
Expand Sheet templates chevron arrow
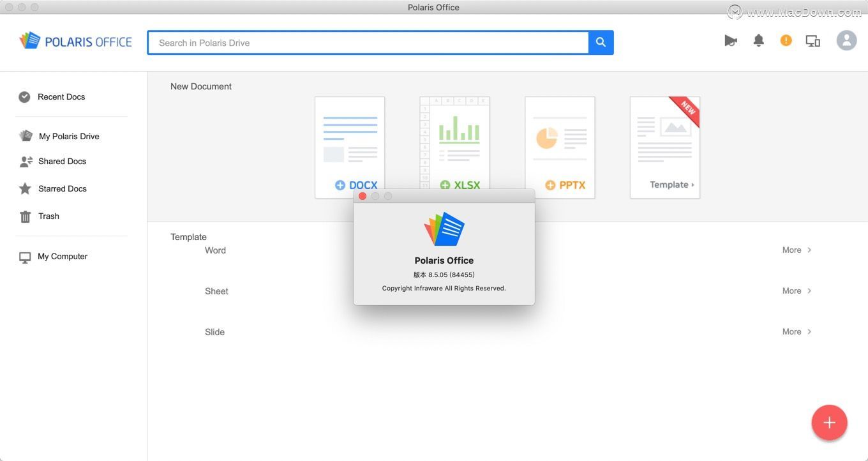point(809,291)
